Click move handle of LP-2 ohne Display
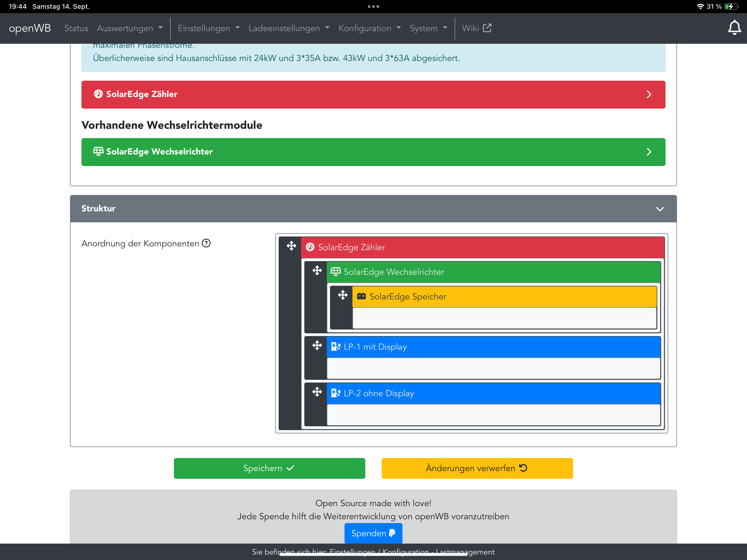This screenshot has height=560, width=747. (317, 392)
